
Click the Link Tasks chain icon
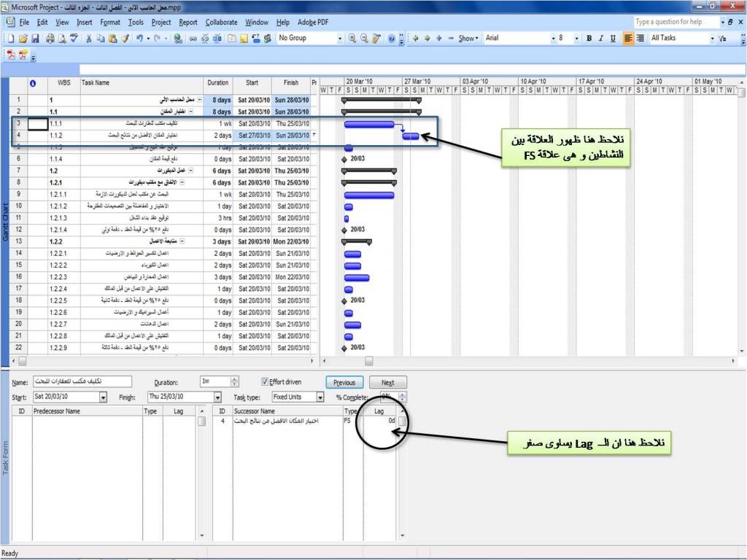tap(193, 39)
